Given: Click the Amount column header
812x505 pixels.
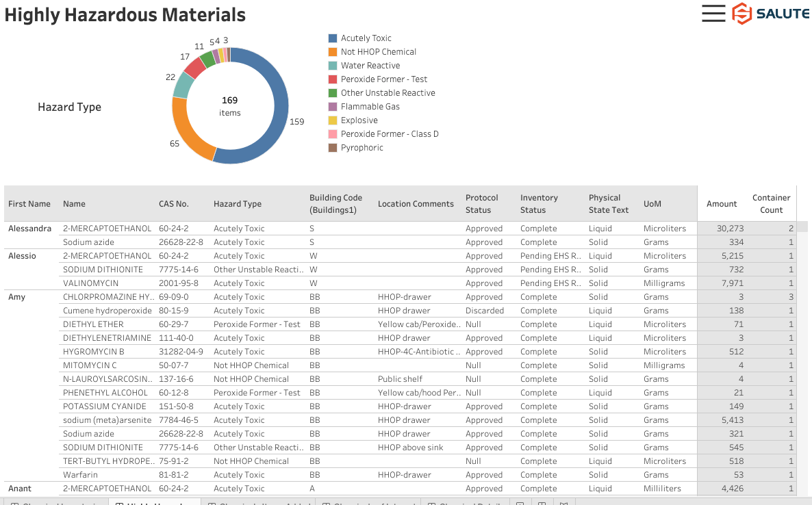Looking at the screenshot, I should [x=722, y=204].
